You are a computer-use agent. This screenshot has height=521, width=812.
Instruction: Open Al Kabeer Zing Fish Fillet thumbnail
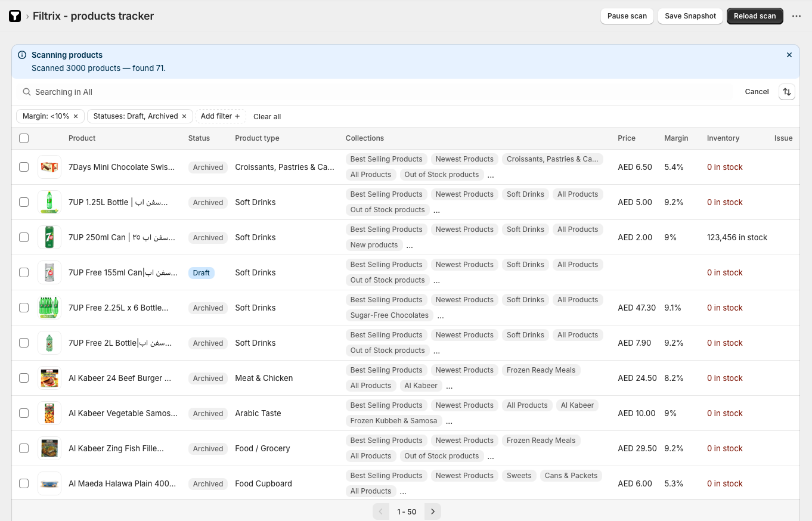tap(49, 448)
